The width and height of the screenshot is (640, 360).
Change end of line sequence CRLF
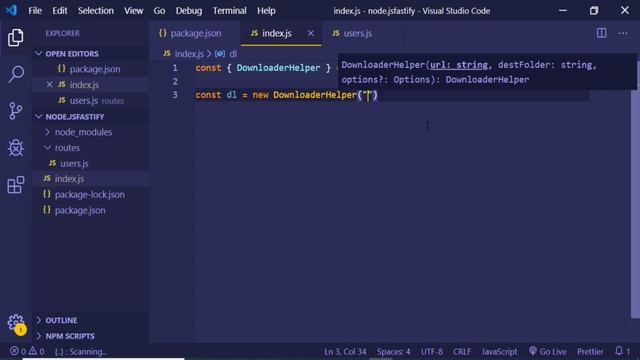[462, 351]
